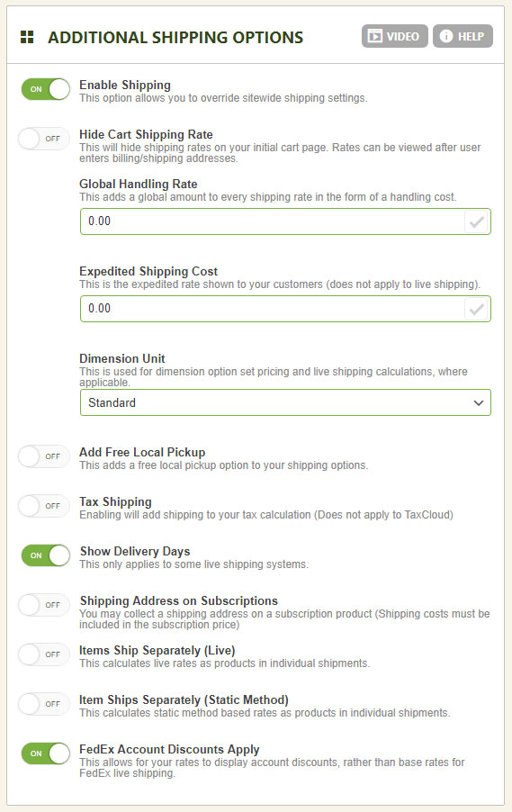Disable FedEx Account Discounts Apply toggle
Image resolution: width=512 pixels, height=812 pixels.
pos(46,753)
